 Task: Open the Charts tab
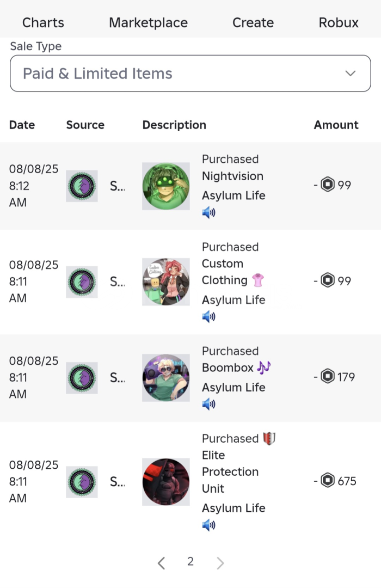coord(43,23)
